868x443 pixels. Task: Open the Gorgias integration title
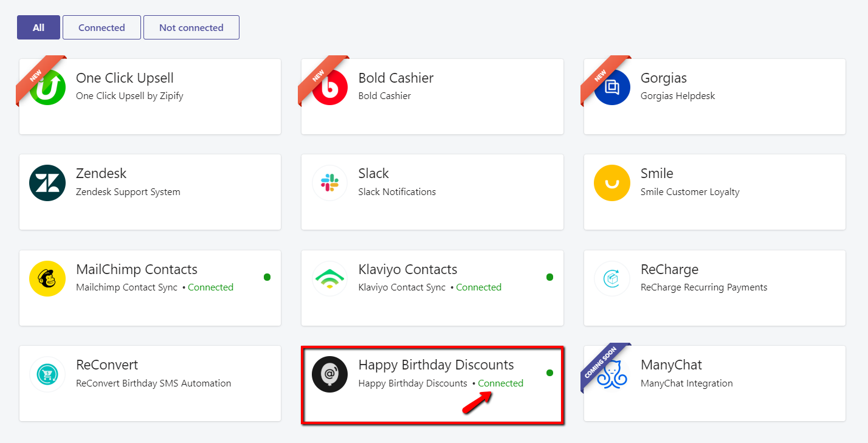click(x=664, y=78)
